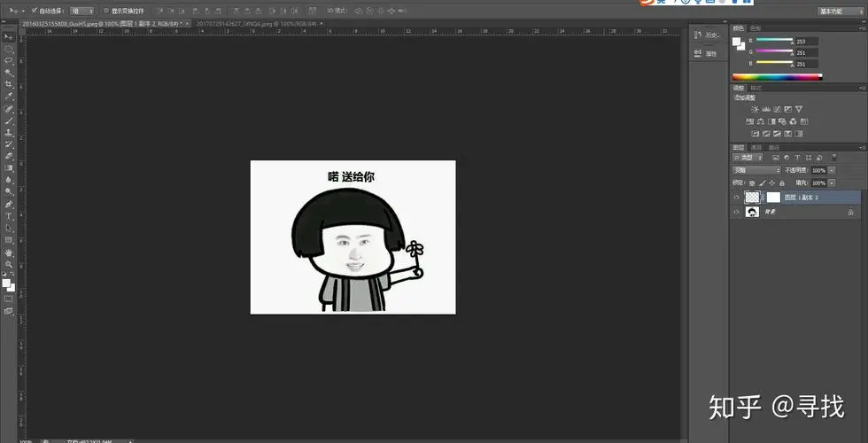Switch to the Paths tab
Viewport: 868px width, 443px height.
click(x=774, y=148)
